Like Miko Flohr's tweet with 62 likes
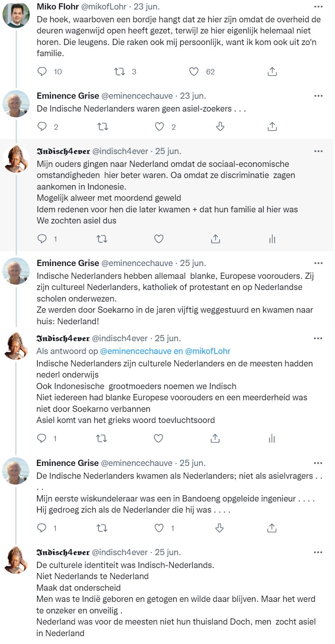 click(194, 71)
